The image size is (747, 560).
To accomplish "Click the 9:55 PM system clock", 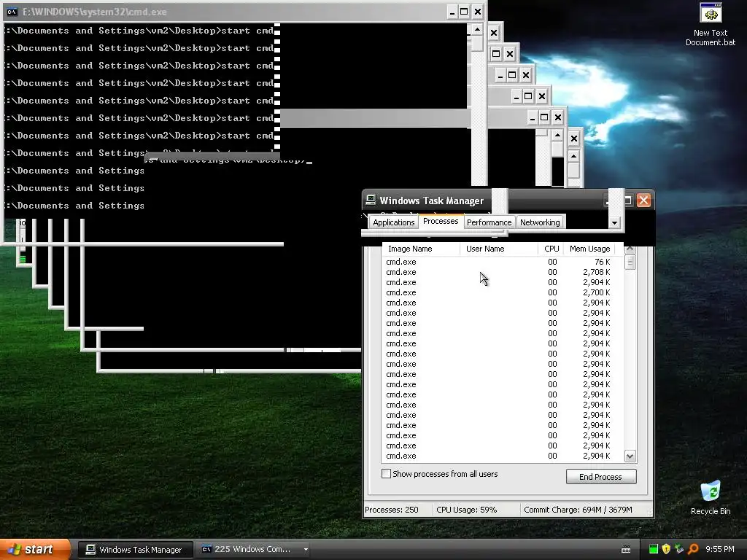I will (x=720, y=549).
